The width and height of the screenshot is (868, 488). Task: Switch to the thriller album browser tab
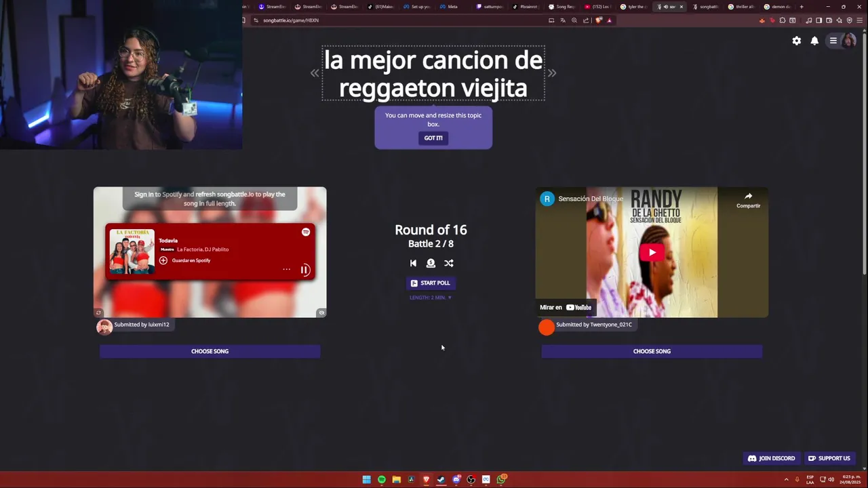click(x=741, y=7)
